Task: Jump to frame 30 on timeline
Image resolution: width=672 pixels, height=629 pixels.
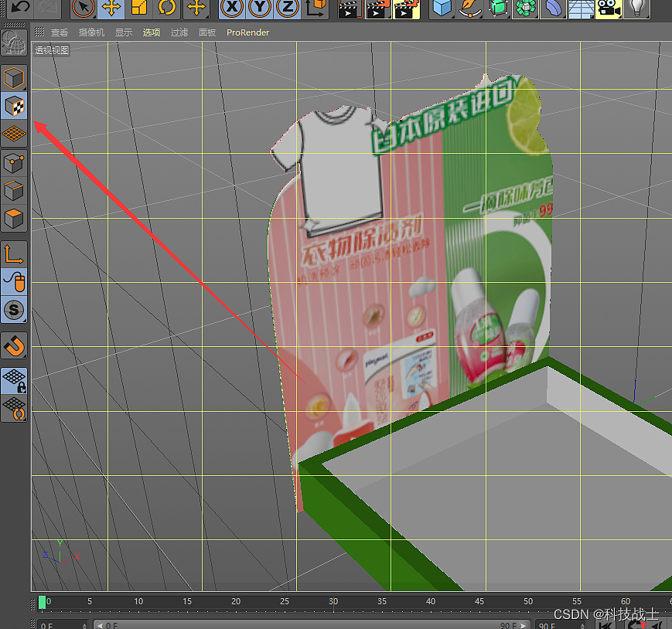Action: tap(333, 602)
